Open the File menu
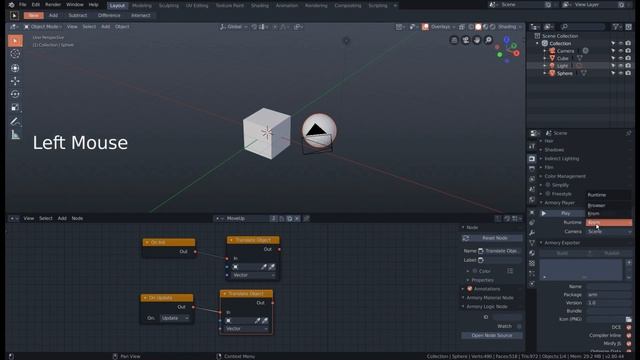This screenshot has height=360, width=640. click(x=23, y=5)
